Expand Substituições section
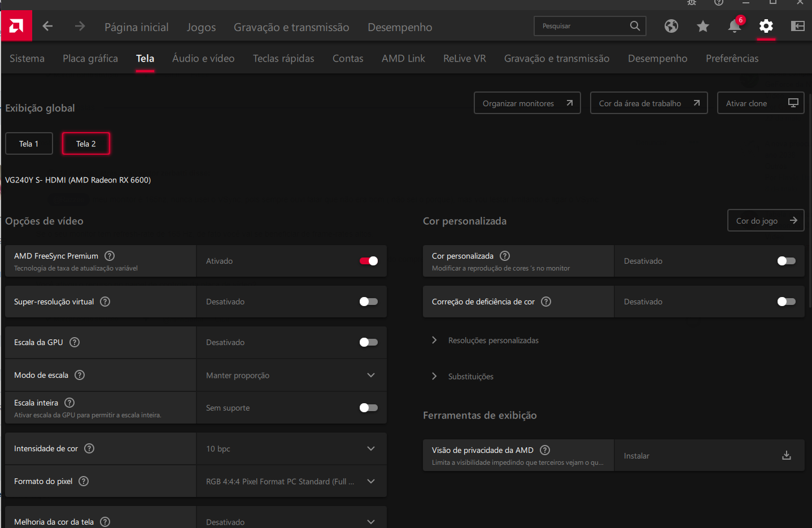812x528 pixels. (462, 376)
